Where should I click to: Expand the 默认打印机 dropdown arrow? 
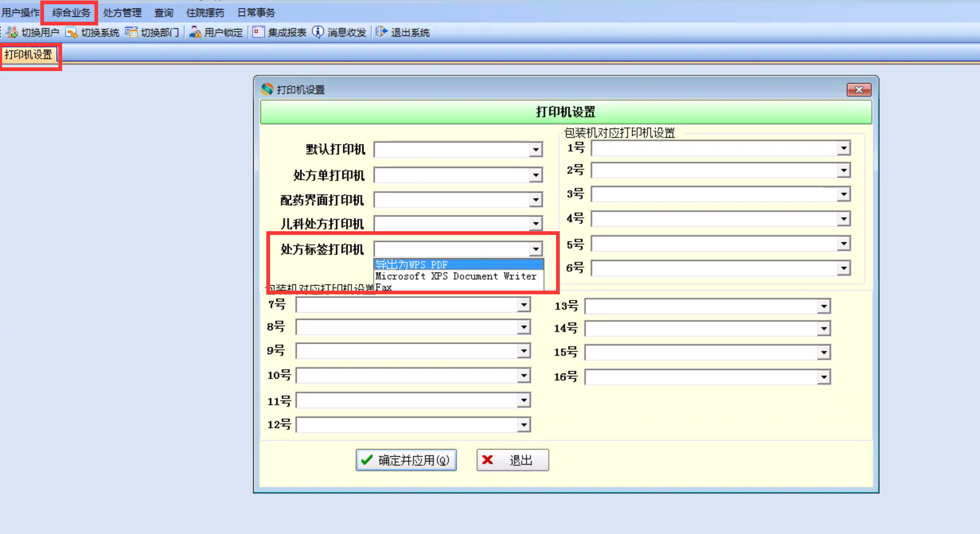coord(536,150)
